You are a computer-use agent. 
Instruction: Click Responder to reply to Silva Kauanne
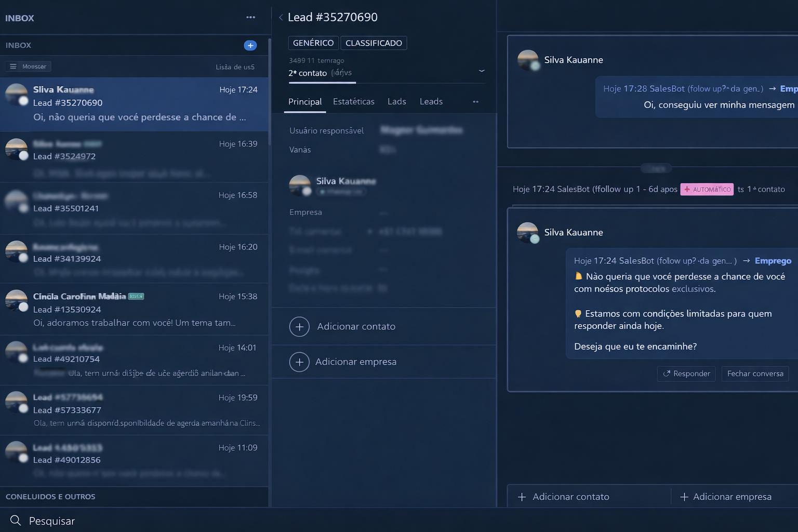click(x=686, y=374)
